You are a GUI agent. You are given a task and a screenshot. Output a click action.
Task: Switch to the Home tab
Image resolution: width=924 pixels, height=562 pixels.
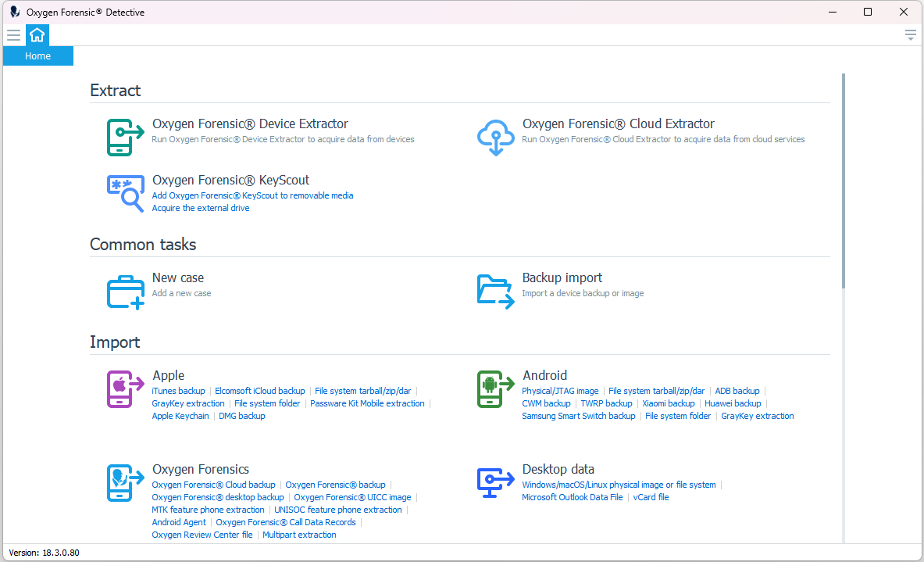click(37, 56)
